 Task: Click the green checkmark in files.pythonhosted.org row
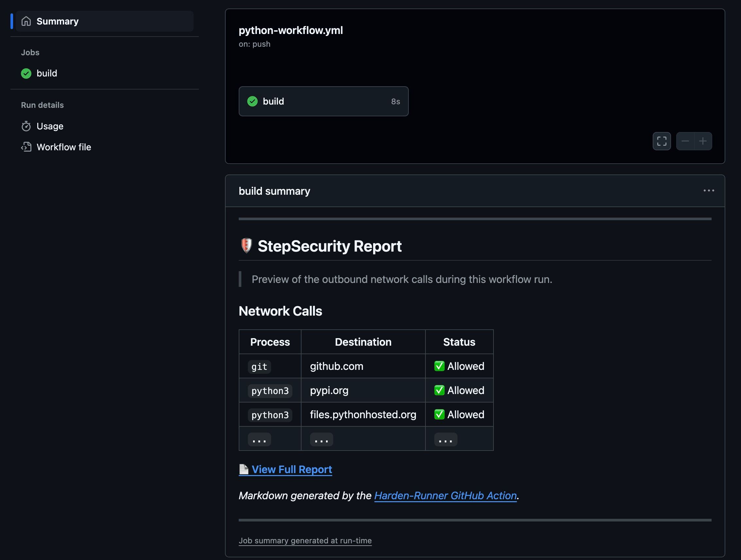439,414
